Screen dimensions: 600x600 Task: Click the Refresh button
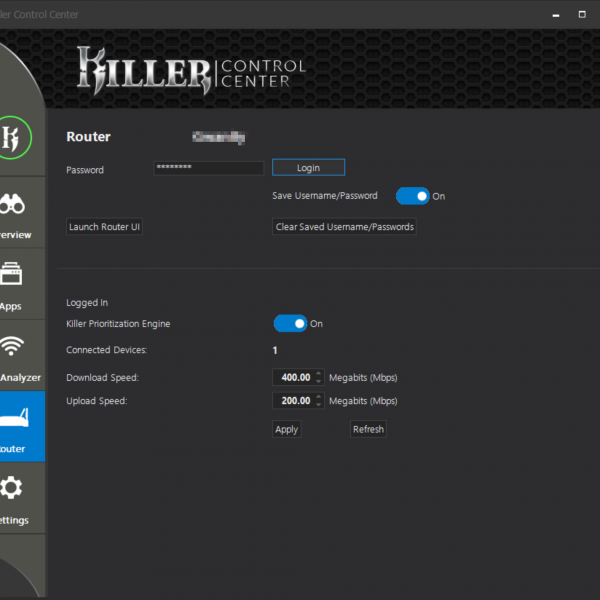(368, 429)
